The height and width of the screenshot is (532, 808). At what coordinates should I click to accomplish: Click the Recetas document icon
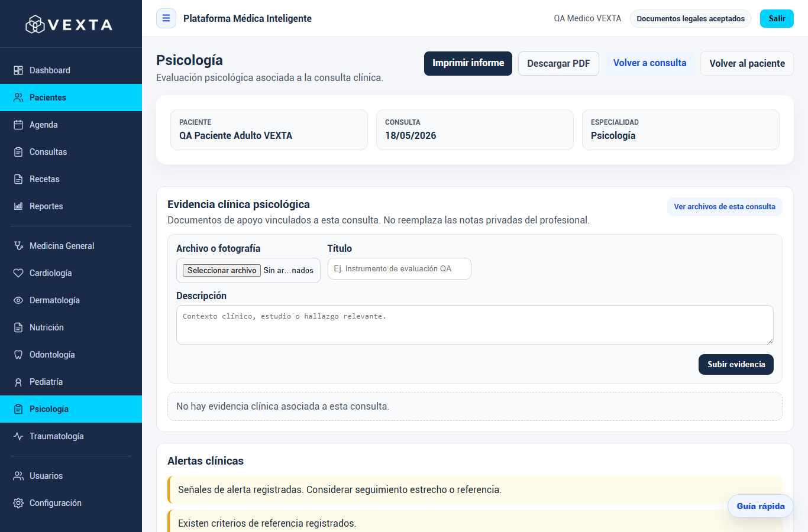point(18,179)
